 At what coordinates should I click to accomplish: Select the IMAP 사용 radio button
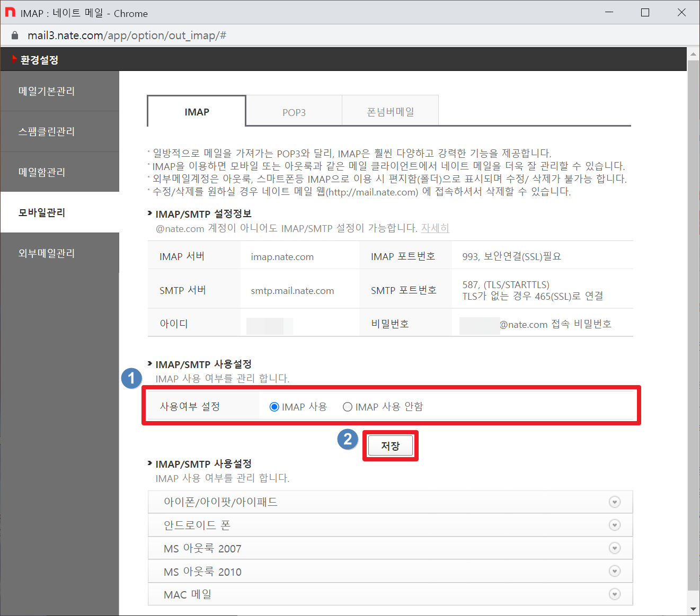tap(274, 407)
